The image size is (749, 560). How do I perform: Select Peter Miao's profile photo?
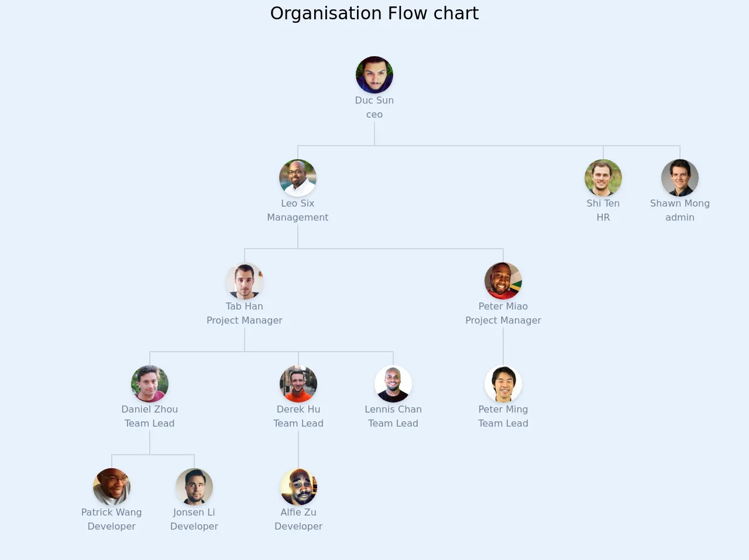point(503,281)
